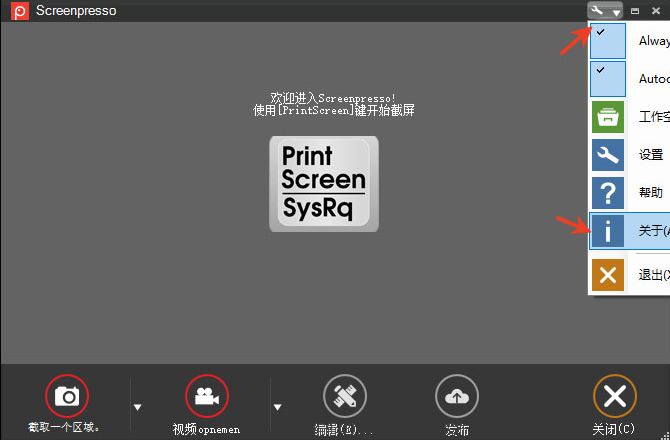Open the editor with pencil-ruler icon

tap(345, 396)
